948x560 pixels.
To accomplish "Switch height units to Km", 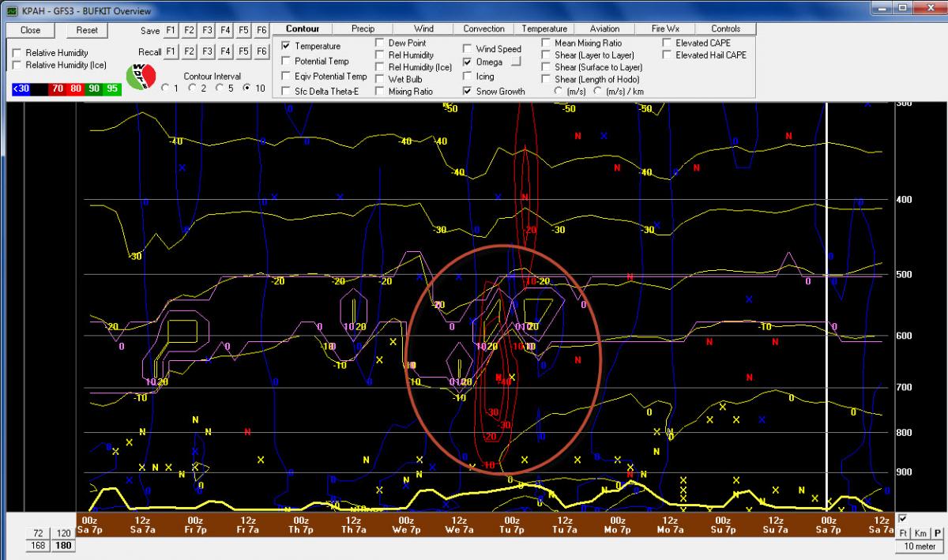I will [x=920, y=533].
